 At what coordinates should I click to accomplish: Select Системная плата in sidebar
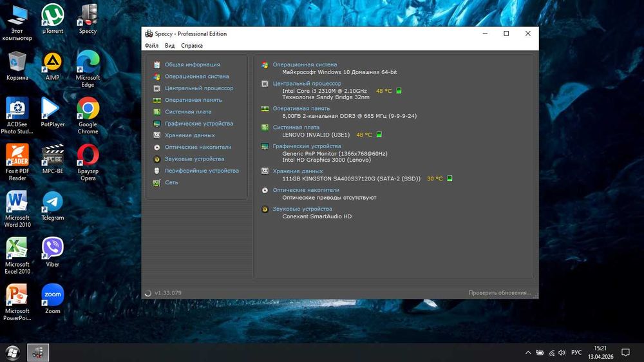(x=188, y=112)
